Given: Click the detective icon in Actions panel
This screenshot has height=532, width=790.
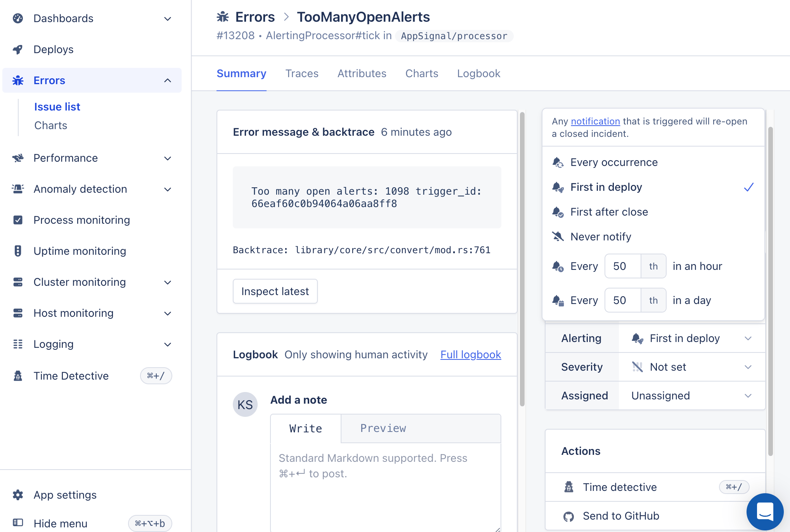Looking at the screenshot, I should point(568,487).
